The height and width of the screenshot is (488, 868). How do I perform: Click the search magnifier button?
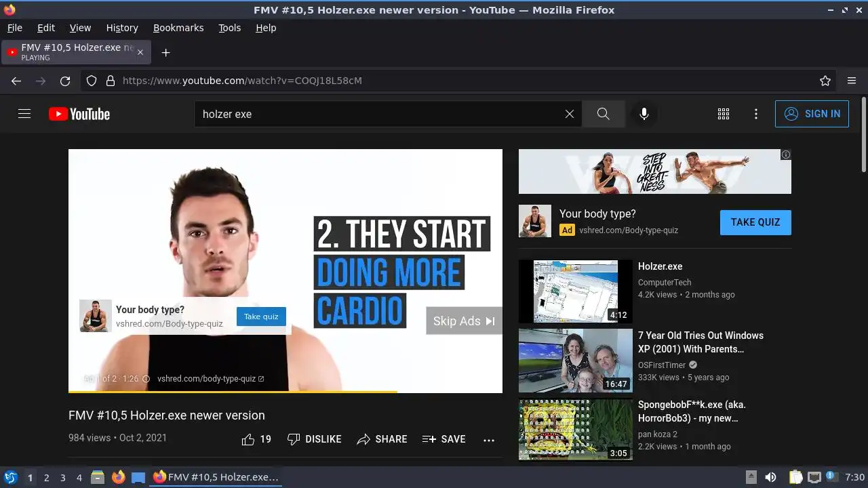click(604, 114)
